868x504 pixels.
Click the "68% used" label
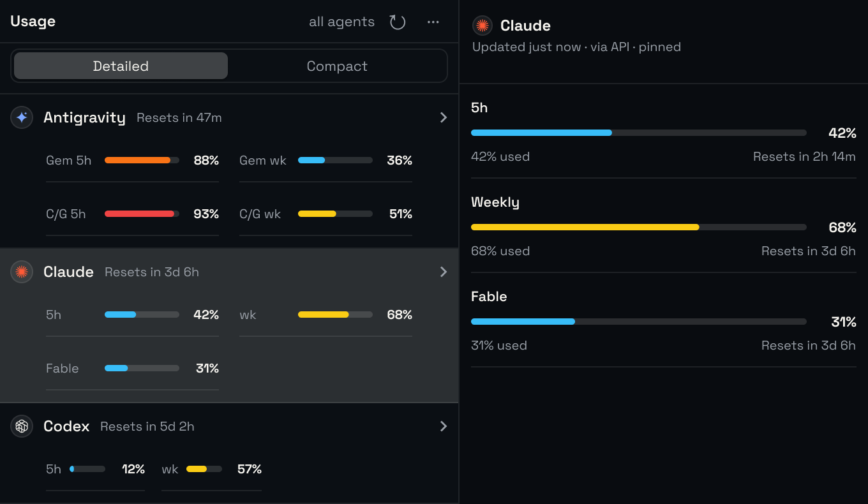click(x=500, y=251)
